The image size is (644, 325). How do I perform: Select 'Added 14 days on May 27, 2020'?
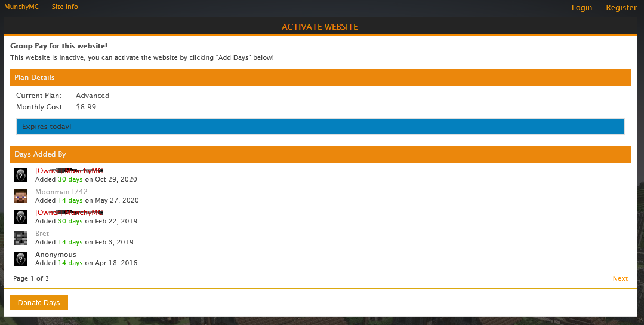pos(87,201)
